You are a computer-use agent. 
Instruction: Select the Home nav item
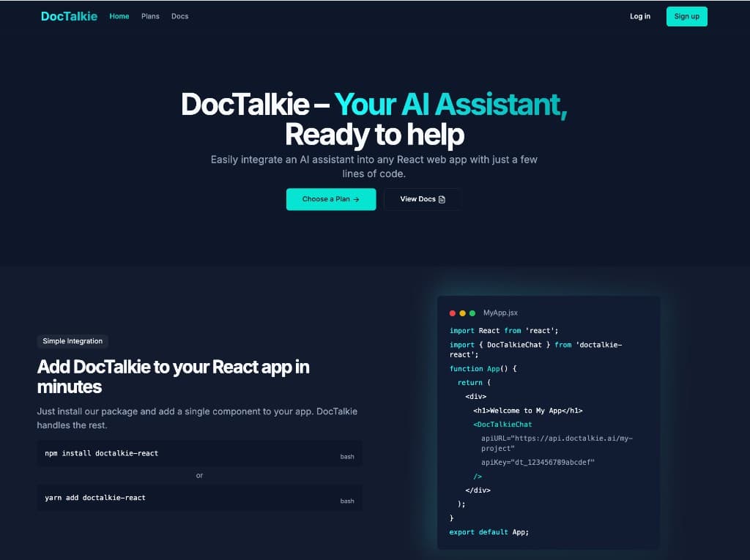coord(119,16)
